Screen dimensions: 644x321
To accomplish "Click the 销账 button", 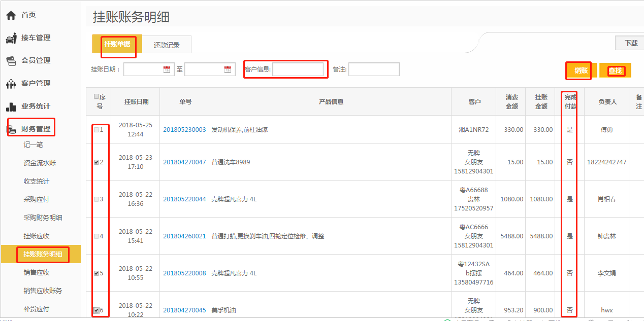I will [x=581, y=70].
